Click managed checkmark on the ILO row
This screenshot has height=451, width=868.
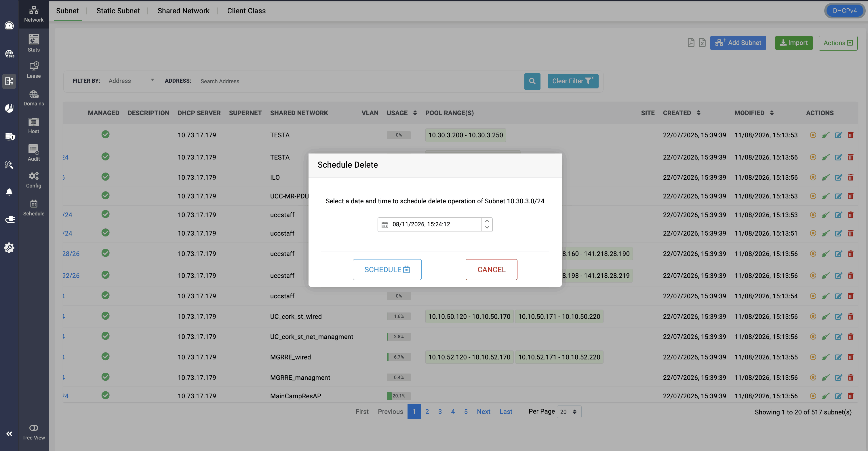105,177
